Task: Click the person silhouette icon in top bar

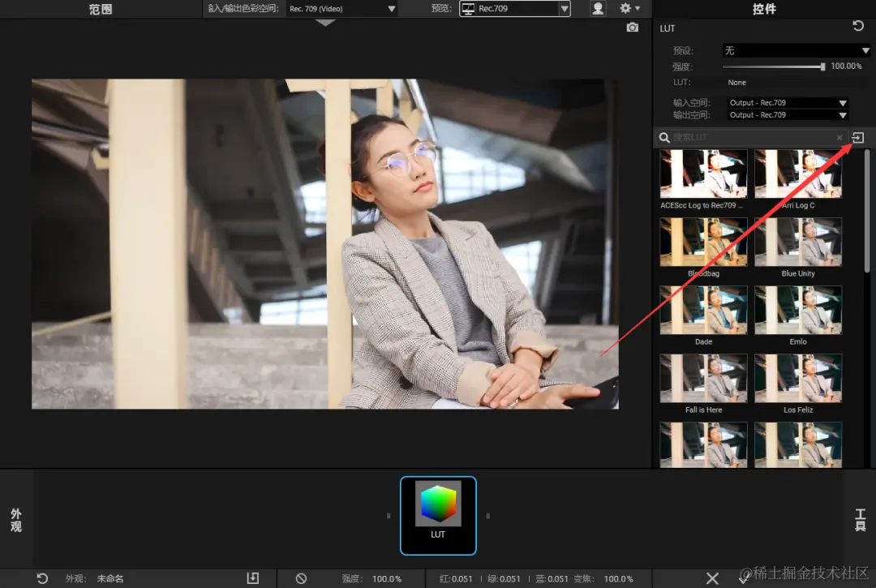Action: (598, 8)
